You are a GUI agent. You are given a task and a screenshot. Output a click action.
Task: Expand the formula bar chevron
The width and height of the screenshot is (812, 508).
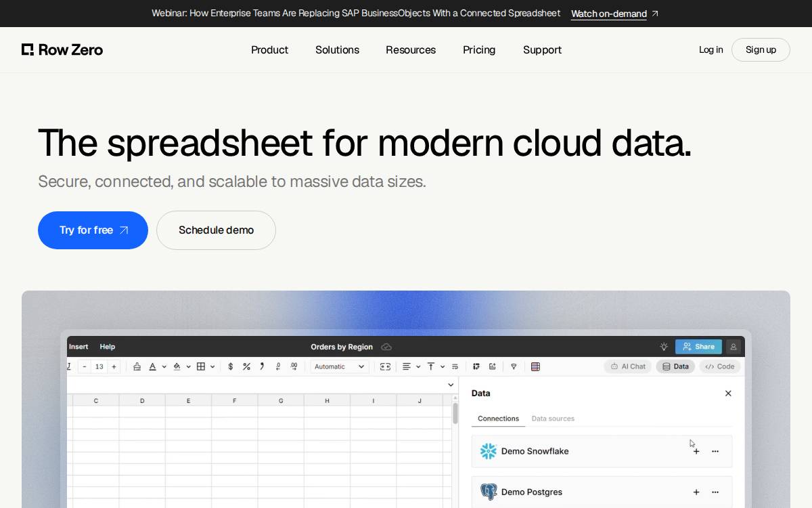point(451,385)
